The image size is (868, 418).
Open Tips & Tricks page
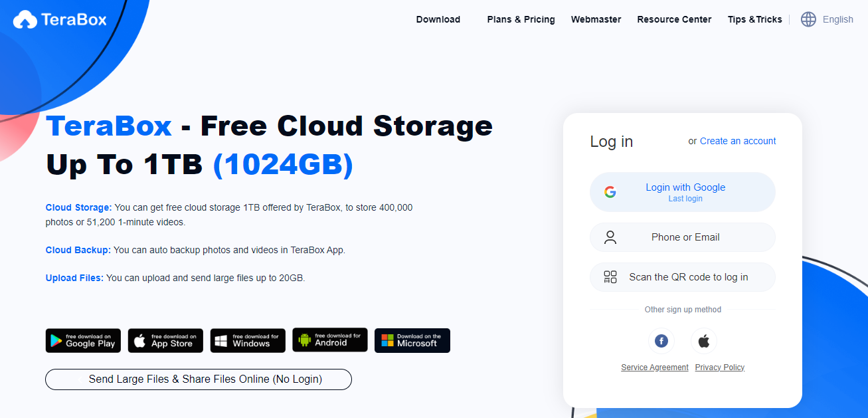[x=754, y=19]
